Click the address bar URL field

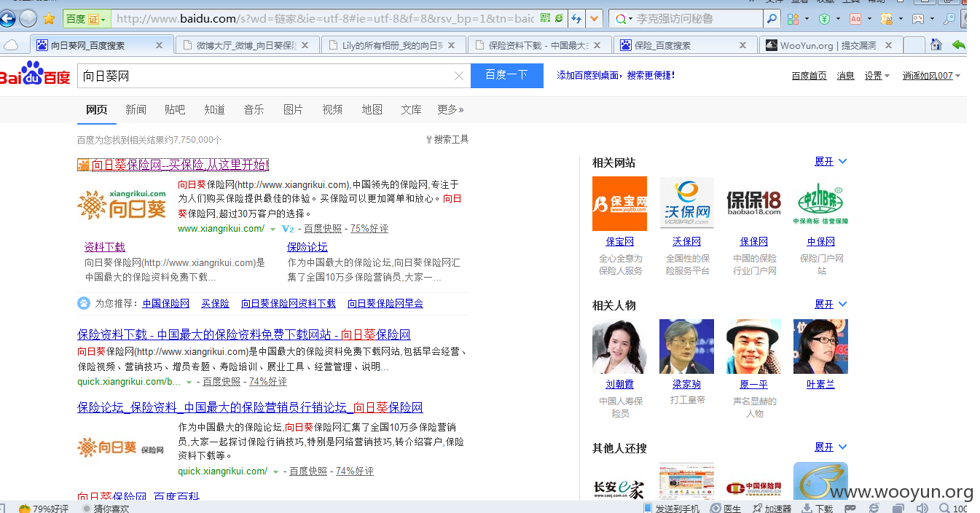coord(325,18)
